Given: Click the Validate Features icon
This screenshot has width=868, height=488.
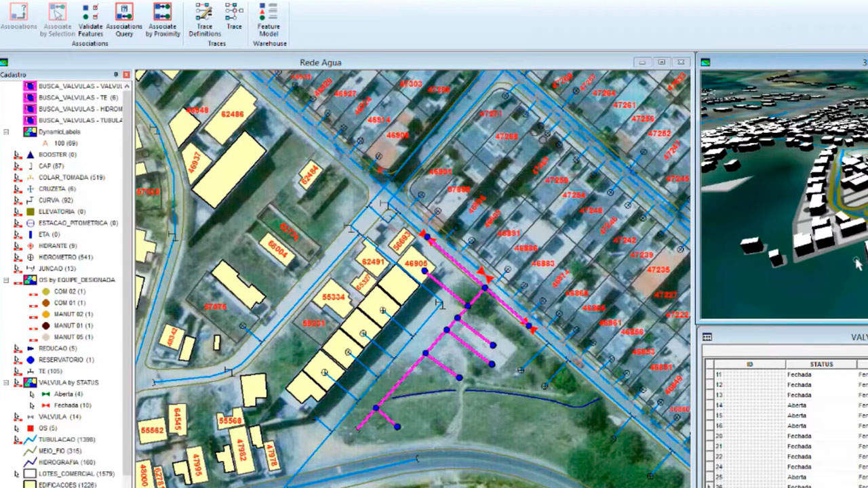Looking at the screenshot, I should click(90, 13).
